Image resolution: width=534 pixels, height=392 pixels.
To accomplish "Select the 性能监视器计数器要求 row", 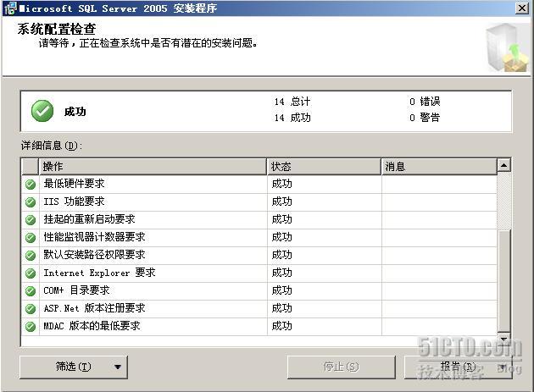I will pos(259,238).
